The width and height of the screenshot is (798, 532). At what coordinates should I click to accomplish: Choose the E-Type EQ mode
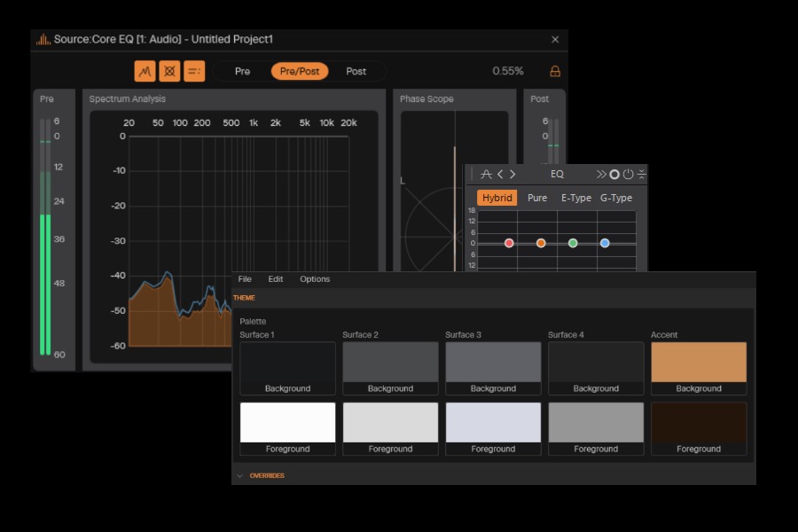coord(576,198)
